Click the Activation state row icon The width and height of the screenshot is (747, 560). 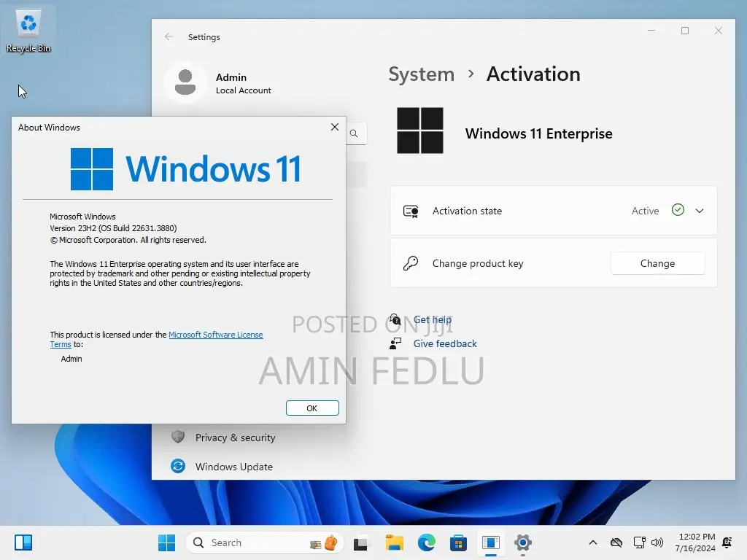click(x=411, y=211)
